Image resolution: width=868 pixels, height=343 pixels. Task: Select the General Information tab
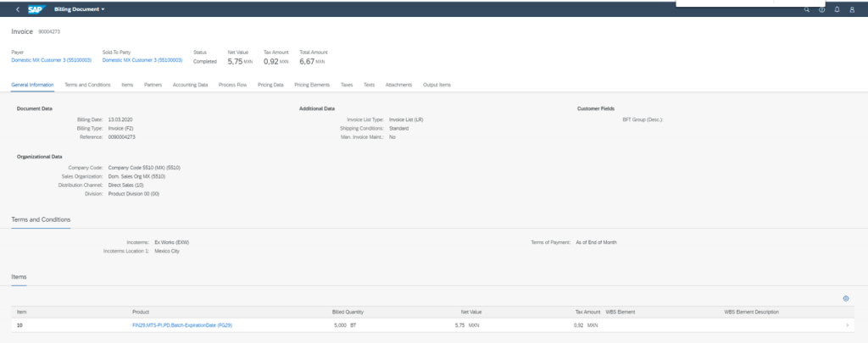coord(33,85)
